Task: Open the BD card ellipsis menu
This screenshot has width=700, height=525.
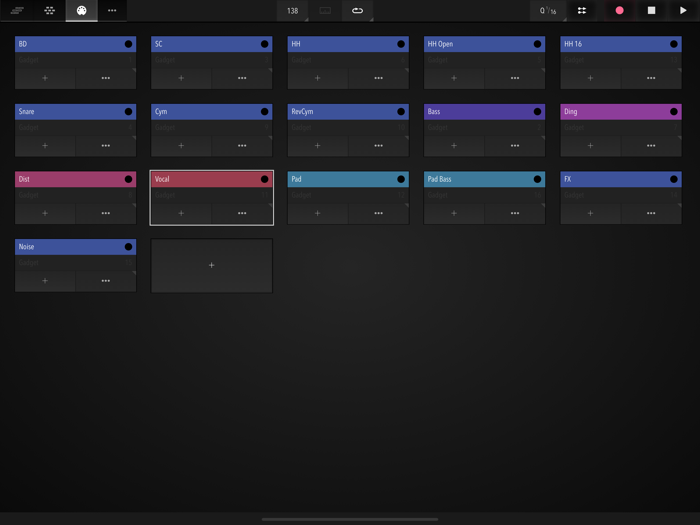Action: pos(106,78)
